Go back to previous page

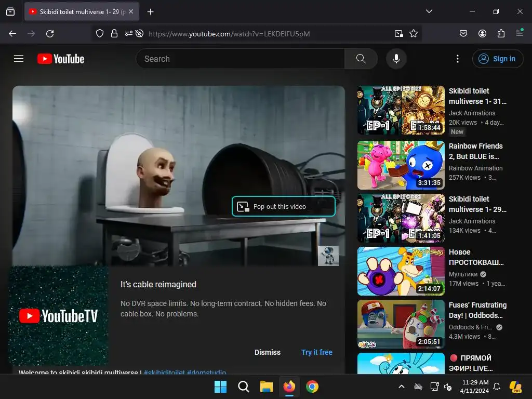click(12, 34)
